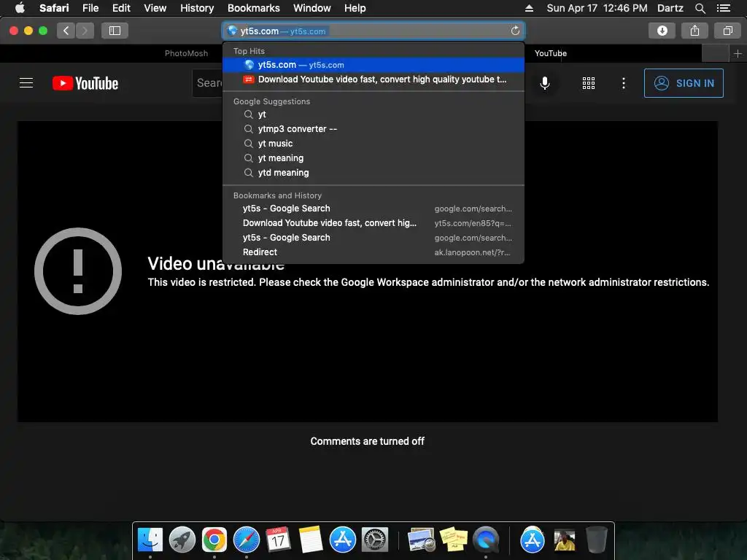Open the View menu

[x=155, y=8]
